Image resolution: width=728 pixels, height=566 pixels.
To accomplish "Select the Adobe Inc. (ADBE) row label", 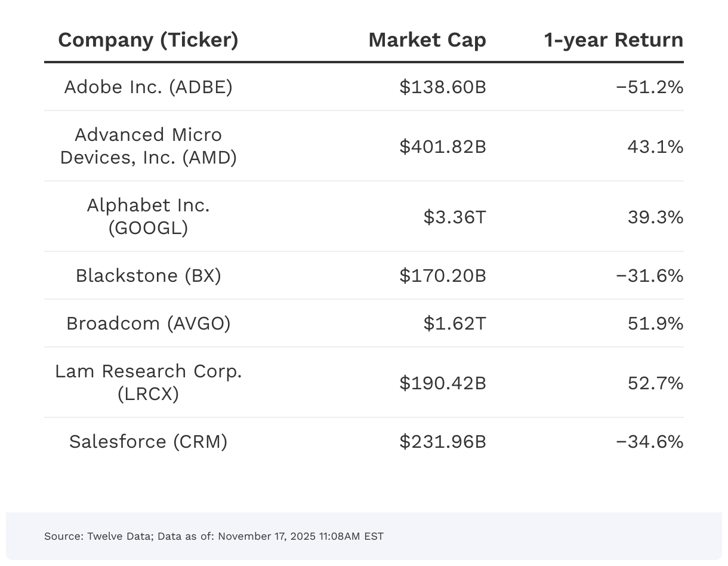I will 148,87.
